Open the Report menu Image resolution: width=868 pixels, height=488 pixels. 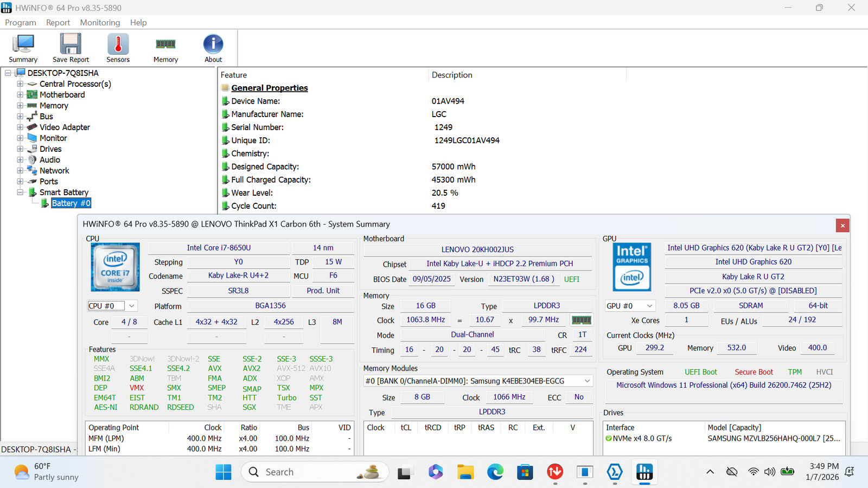(58, 22)
